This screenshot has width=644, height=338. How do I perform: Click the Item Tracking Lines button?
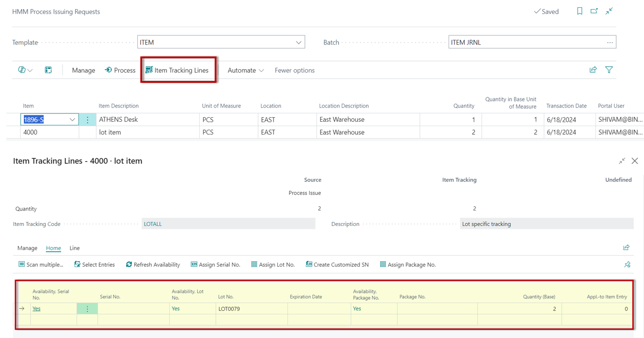178,69
